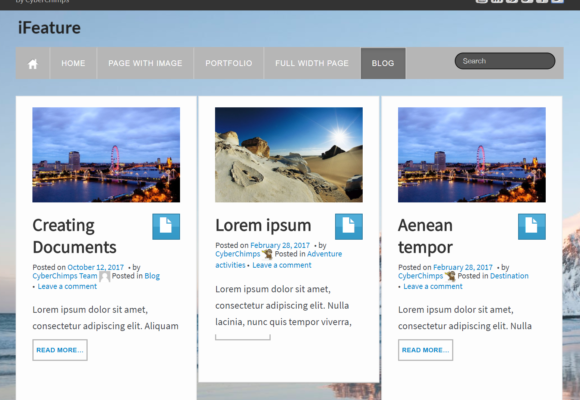580x400 pixels.
Task: Click the iFeature site title
Action: 49,28
